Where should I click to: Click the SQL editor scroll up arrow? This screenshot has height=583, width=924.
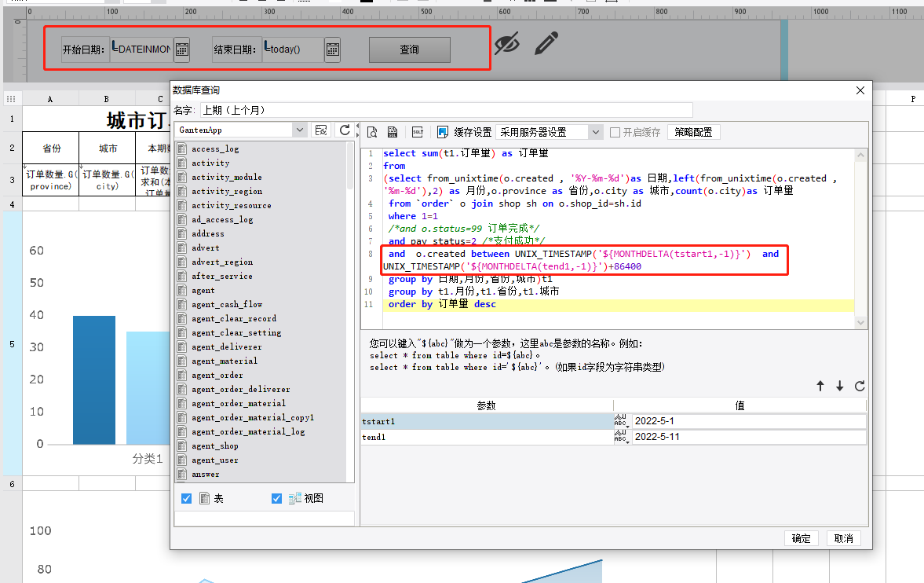point(860,156)
